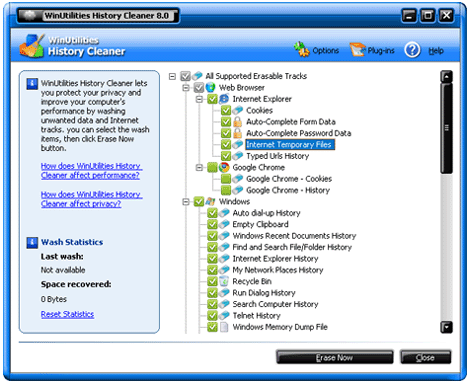Image resolution: width=470 pixels, height=384 pixels.
Task: Click the title bar gear icon
Action: [x=30, y=15]
